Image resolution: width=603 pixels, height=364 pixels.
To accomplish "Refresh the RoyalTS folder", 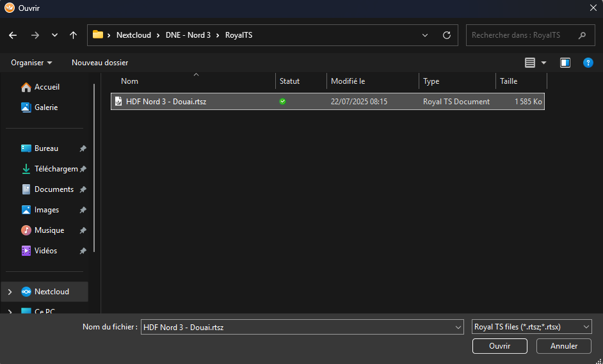I will (x=446, y=35).
